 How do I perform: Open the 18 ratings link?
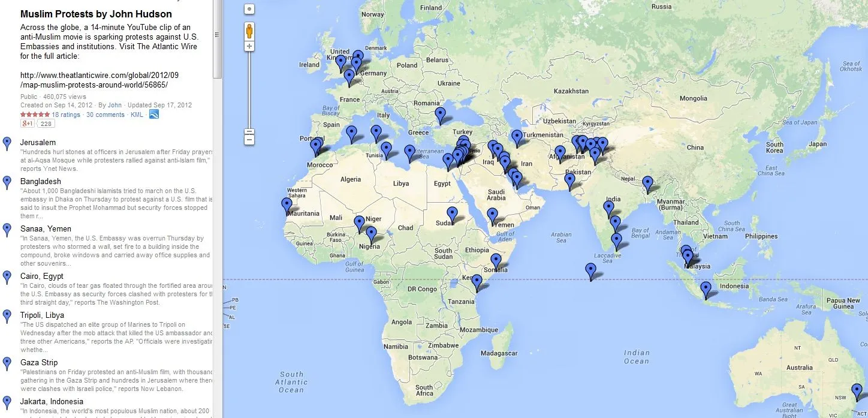point(65,115)
